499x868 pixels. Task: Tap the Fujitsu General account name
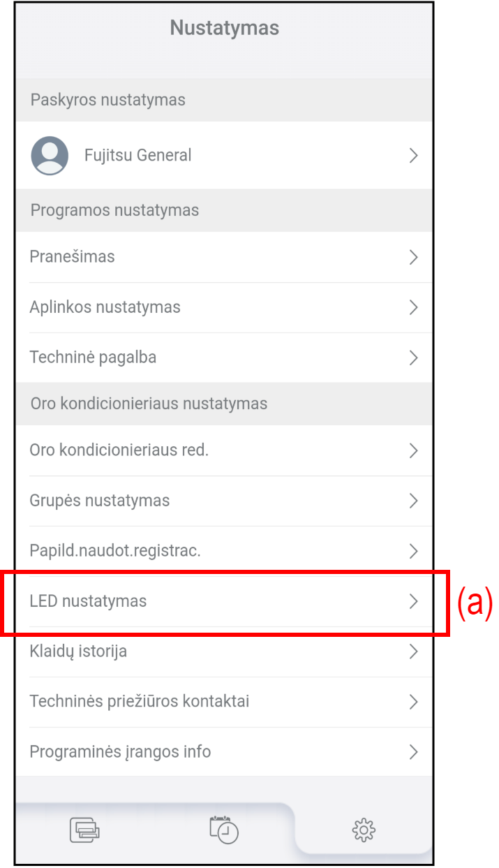[x=137, y=155]
